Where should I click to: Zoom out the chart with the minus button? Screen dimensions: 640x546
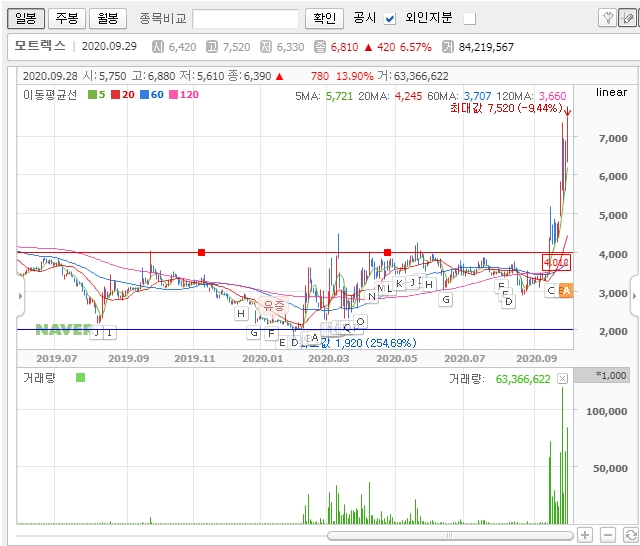tap(608, 535)
